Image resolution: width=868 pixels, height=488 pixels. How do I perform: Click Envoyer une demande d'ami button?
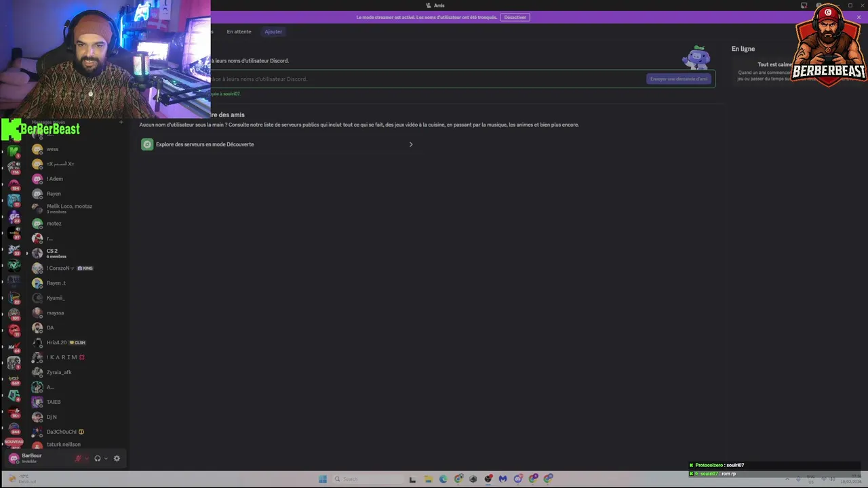click(x=679, y=79)
